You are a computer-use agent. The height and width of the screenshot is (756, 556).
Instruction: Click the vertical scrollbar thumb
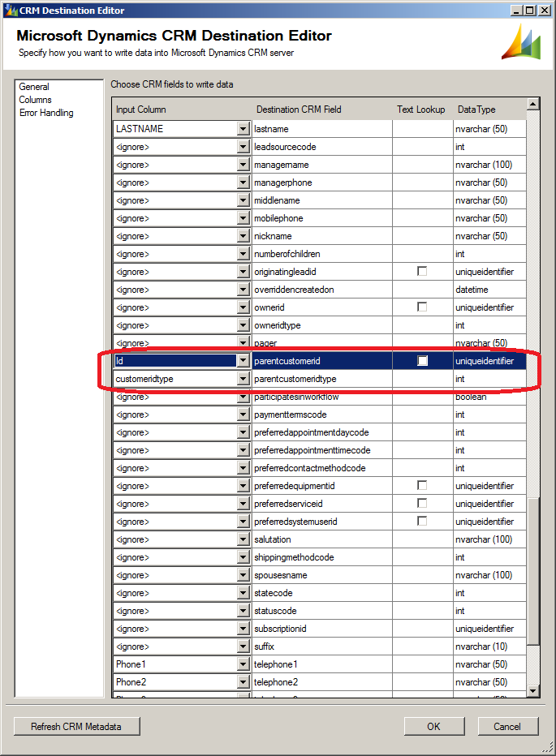coord(532,571)
